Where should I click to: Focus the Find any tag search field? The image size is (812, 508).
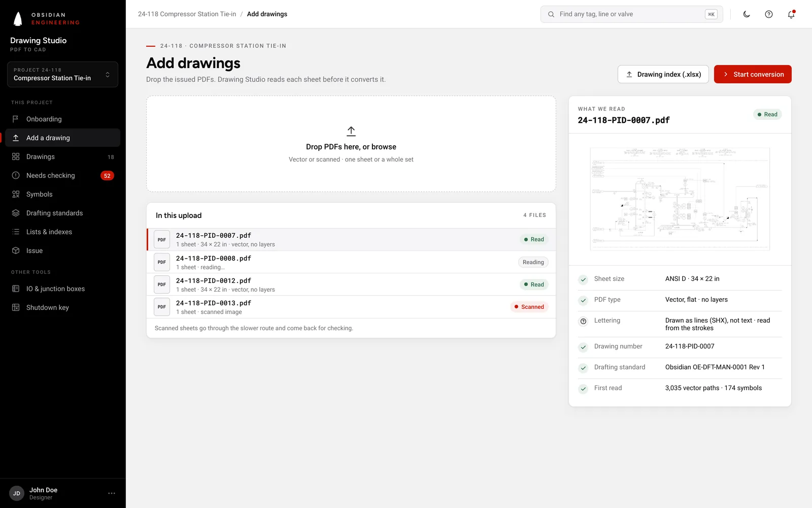[x=631, y=14]
